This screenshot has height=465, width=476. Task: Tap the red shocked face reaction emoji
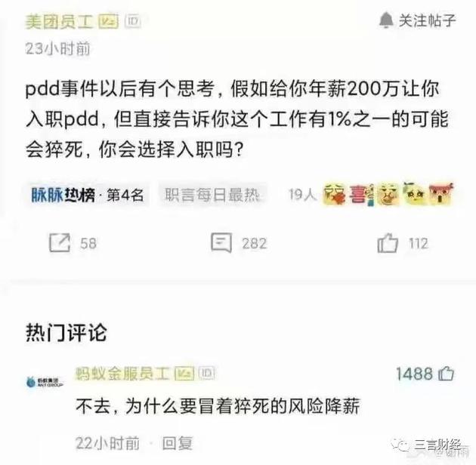coord(441,193)
